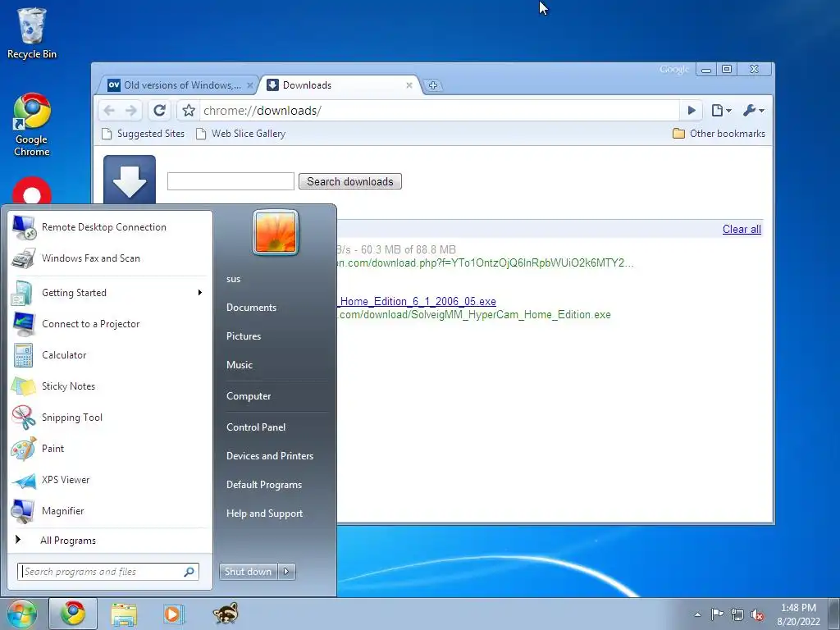Click the Clear all link
840x630 pixels.
[742, 230]
